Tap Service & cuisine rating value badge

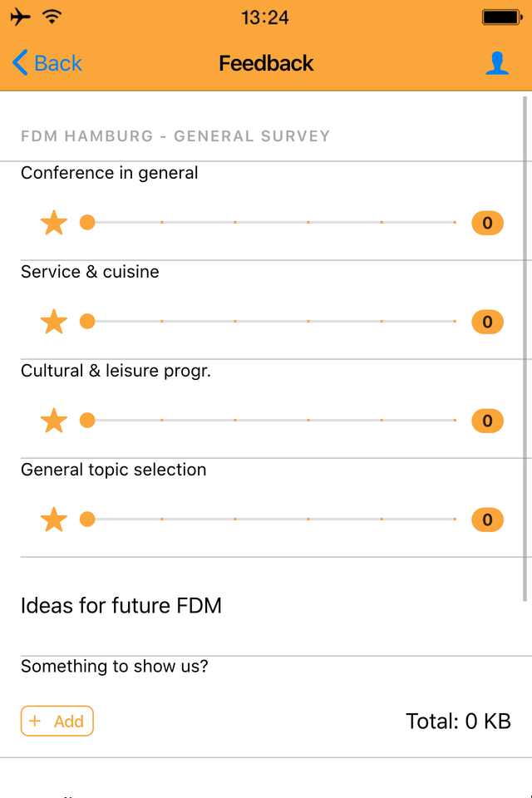pos(487,322)
